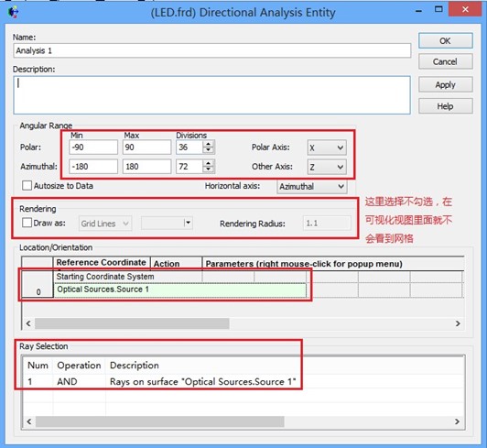Enable the Autosize to Data checkbox
487x448 pixels.
[x=27, y=186]
